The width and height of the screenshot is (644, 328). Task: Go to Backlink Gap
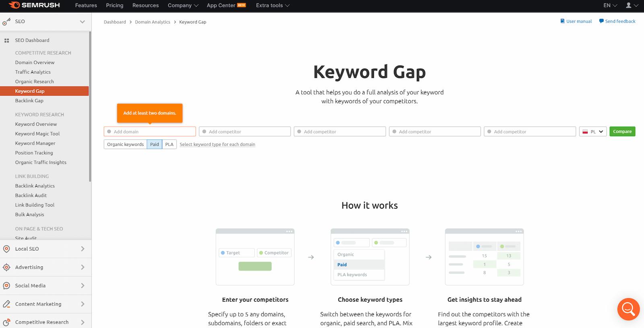pos(29,100)
